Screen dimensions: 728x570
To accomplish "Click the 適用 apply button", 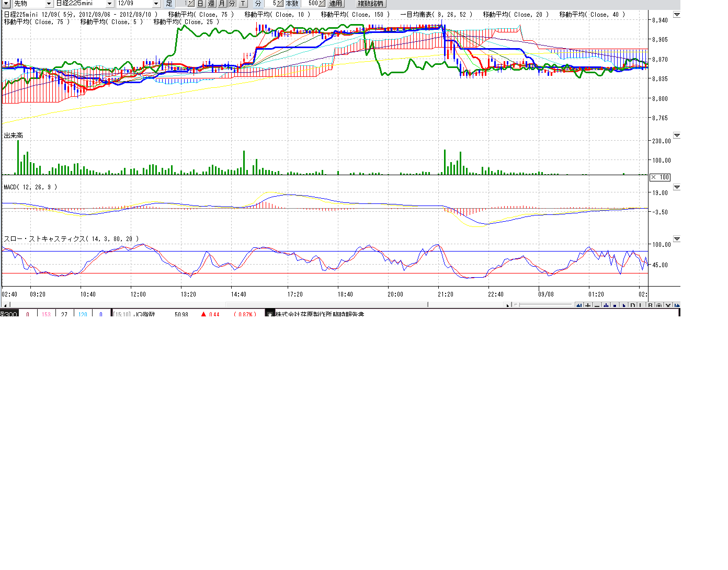I will coord(335,4).
